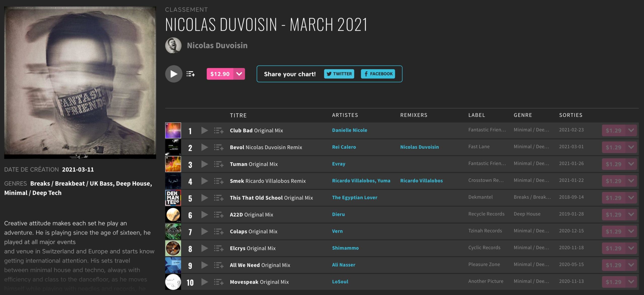644x295 pixels.
Task: Add Smek to queue
Action: tap(219, 181)
